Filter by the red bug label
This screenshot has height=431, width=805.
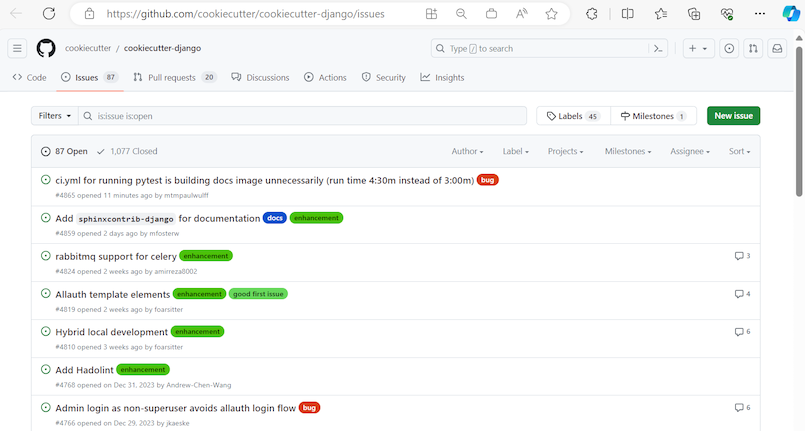[x=487, y=180]
